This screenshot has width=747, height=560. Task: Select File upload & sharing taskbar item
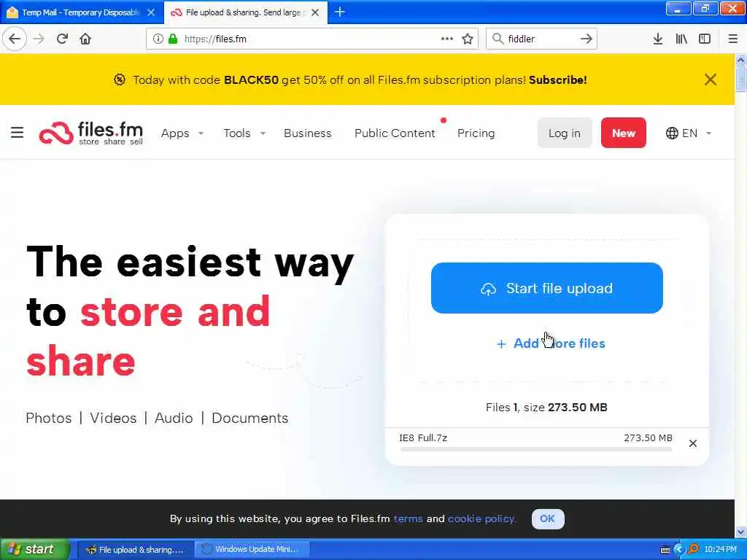coord(135,550)
